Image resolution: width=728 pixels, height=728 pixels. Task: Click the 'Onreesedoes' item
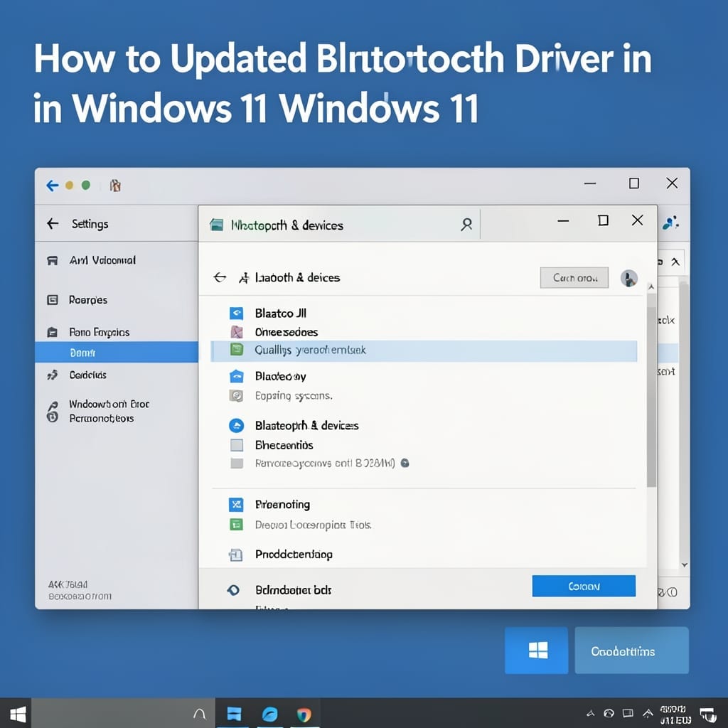[287, 333]
